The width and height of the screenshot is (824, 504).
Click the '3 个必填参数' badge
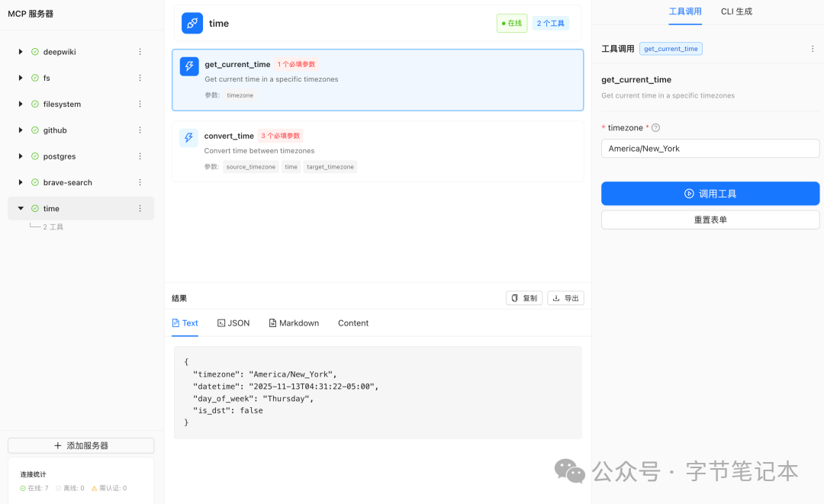pyautogui.click(x=281, y=136)
